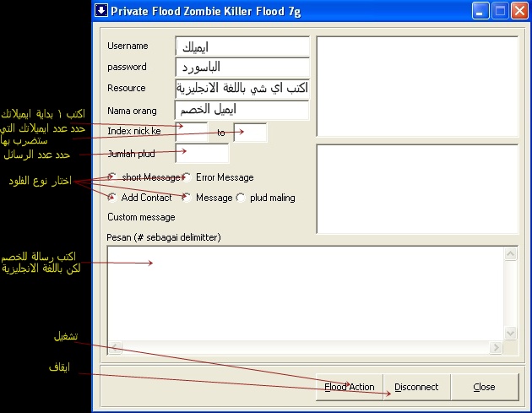Choose the Message radio button
The width and height of the screenshot is (532, 413).
(187, 198)
